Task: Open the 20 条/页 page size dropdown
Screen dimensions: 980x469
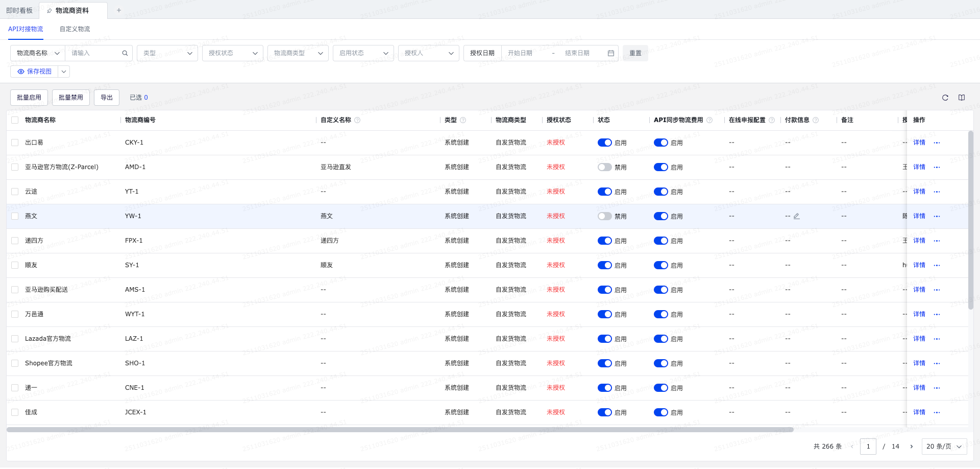Action: [x=944, y=447]
